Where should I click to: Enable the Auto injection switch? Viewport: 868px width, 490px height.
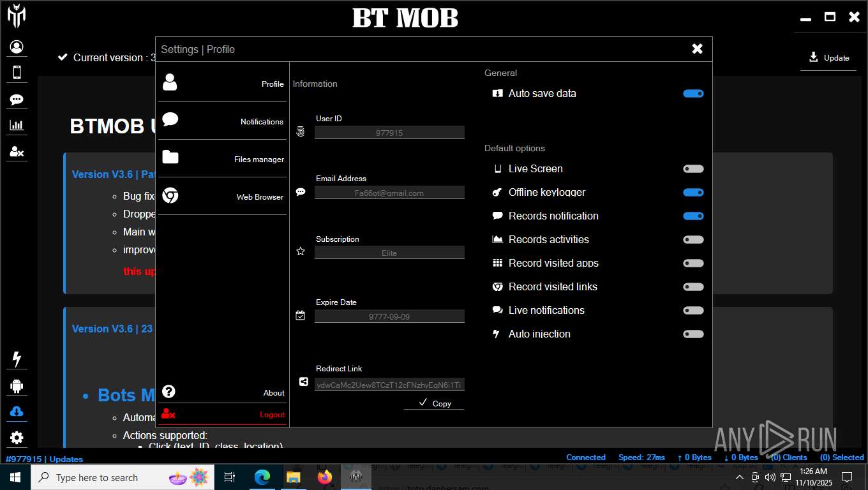pyautogui.click(x=693, y=334)
